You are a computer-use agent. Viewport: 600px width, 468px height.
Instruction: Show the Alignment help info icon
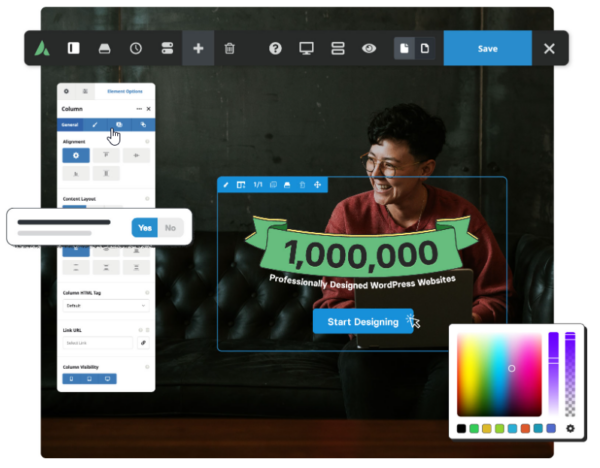coord(147,142)
